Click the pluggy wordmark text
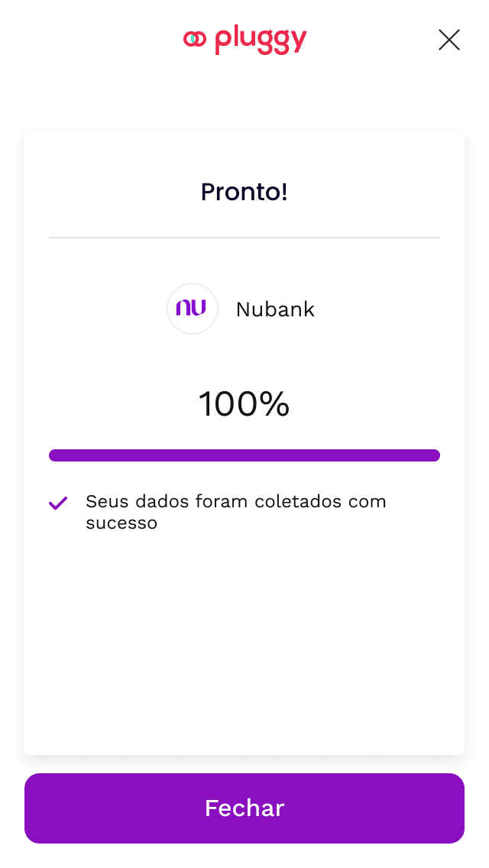Image resolution: width=489 pixels, height=868 pixels. [261, 40]
